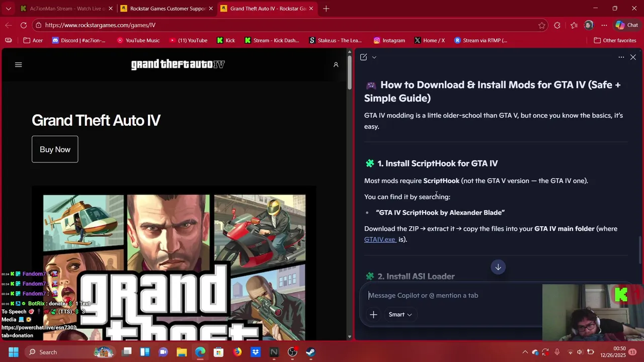Open the tab search dropdown arrow

point(9,9)
